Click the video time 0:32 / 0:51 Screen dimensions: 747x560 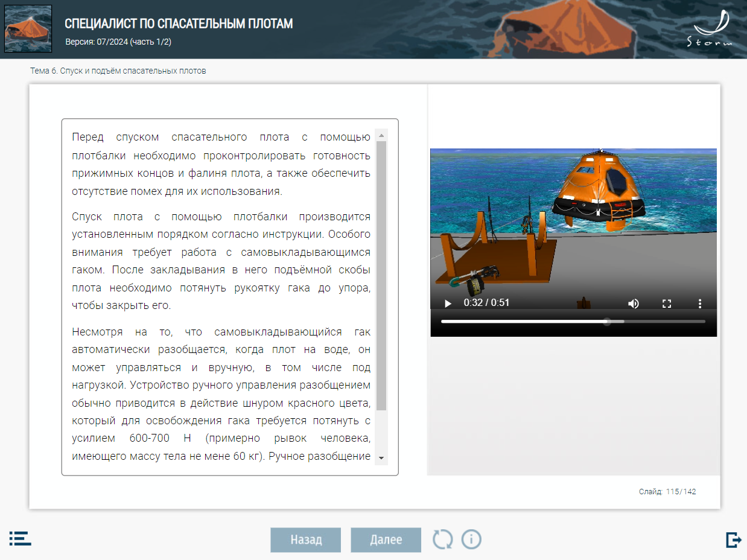(486, 303)
